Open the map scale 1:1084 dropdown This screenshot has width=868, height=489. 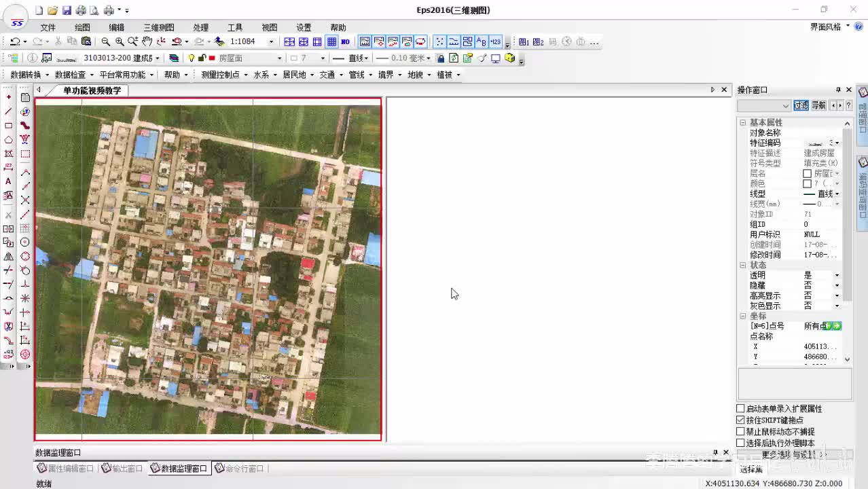(x=271, y=42)
